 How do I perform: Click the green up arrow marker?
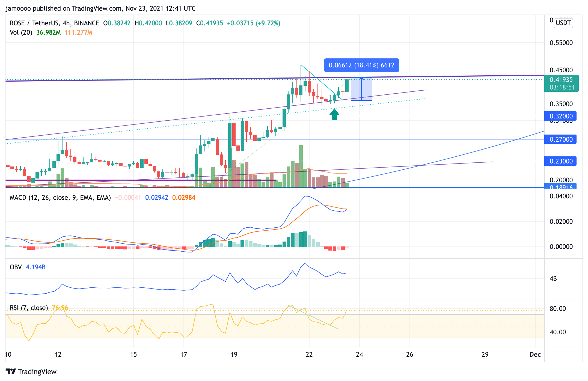tap(334, 114)
